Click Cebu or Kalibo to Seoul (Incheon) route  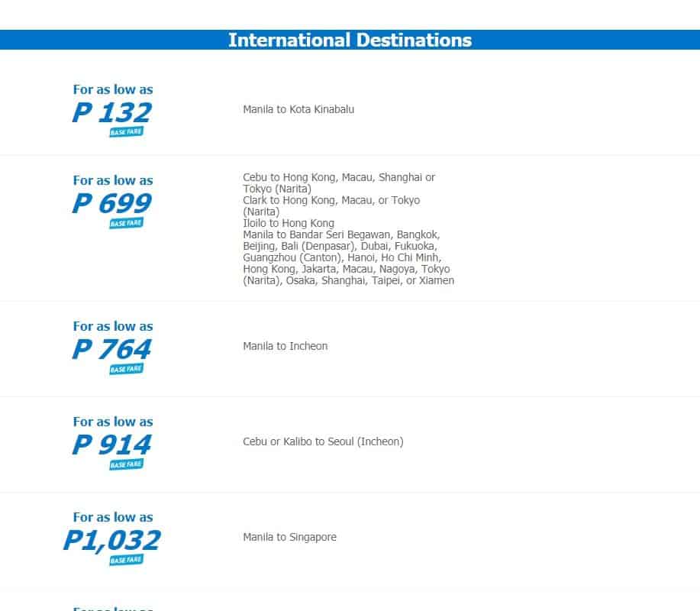(x=323, y=441)
